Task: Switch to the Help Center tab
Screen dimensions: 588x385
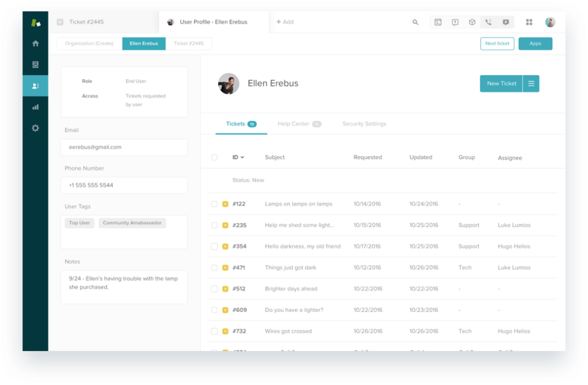Action: tap(293, 124)
